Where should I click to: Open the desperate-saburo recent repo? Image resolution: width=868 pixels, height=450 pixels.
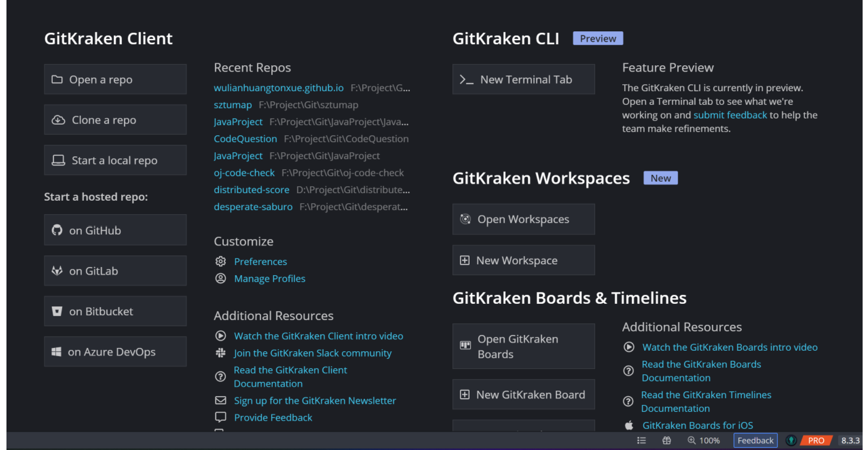[x=253, y=207]
